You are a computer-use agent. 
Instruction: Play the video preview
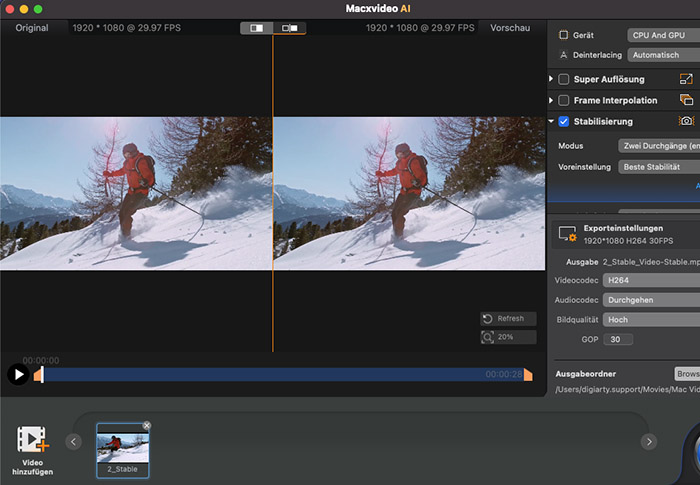click(18, 374)
